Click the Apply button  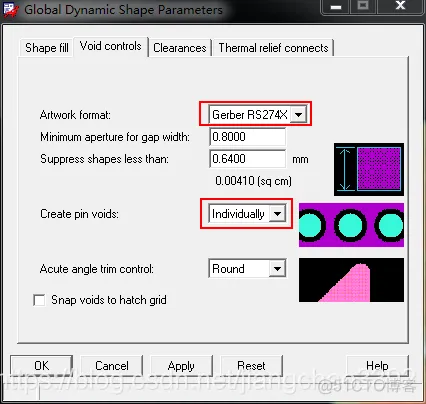pos(181,366)
